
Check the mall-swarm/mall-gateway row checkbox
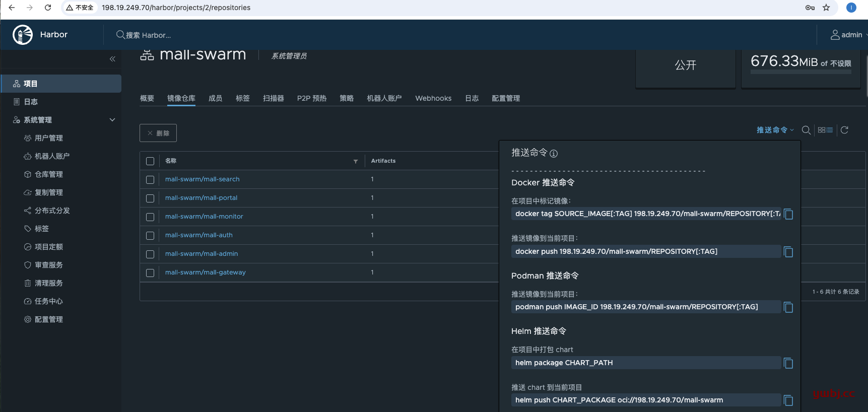(x=150, y=273)
